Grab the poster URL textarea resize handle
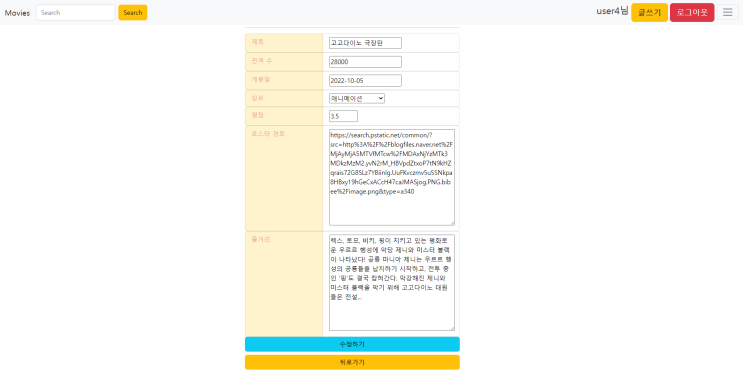743x372 pixels. 452,223
